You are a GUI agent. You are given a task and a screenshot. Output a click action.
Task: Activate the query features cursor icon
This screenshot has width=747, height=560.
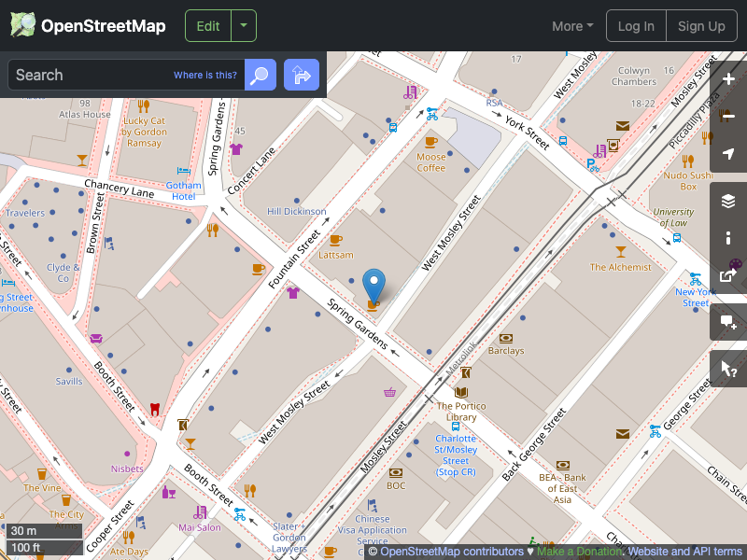pos(728,368)
